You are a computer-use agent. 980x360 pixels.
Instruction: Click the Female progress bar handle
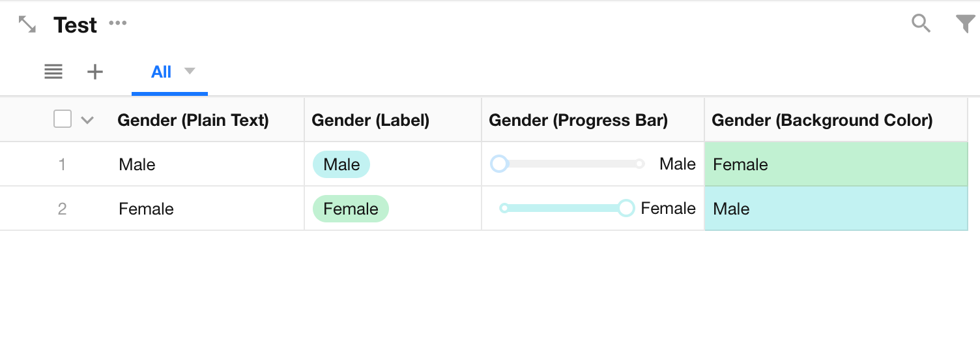[626, 208]
